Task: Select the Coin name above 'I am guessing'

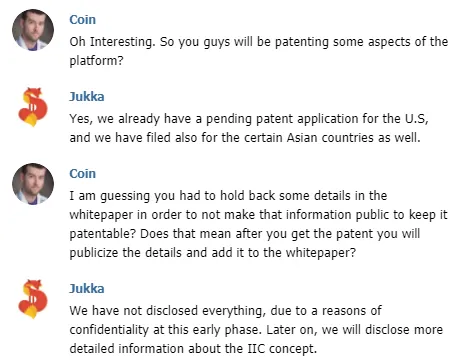Action: point(82,174)
